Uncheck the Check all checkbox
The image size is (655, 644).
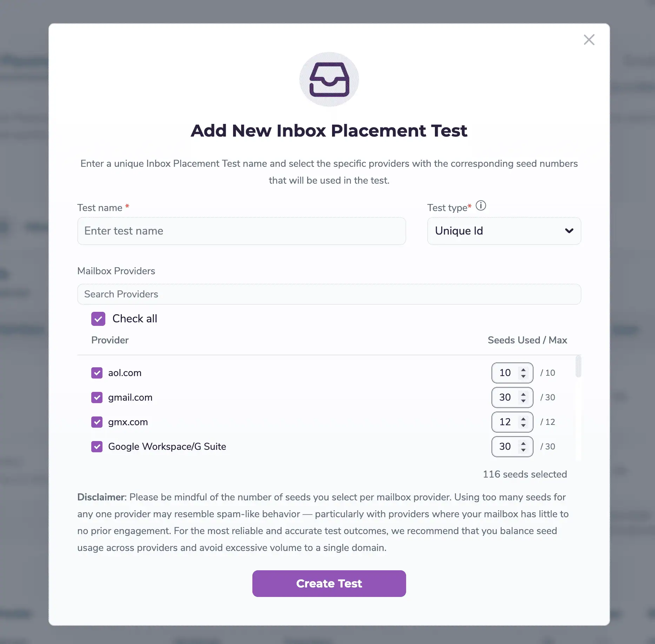pos(98,318)
